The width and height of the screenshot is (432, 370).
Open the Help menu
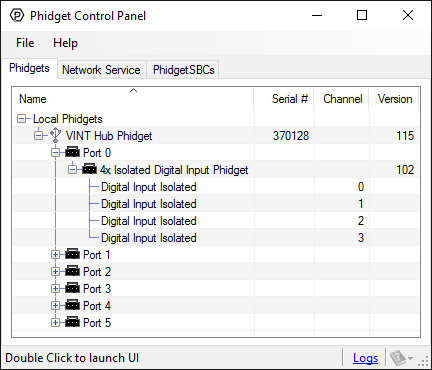point(65,43)
